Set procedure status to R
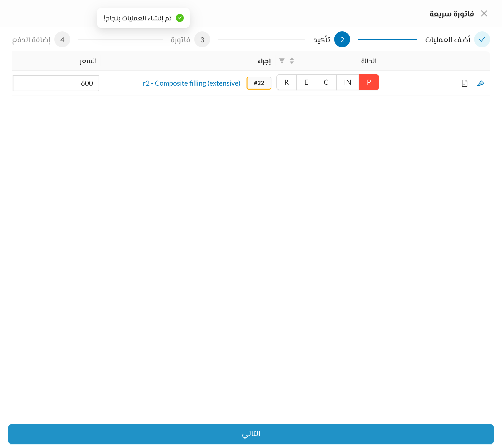 287,82
